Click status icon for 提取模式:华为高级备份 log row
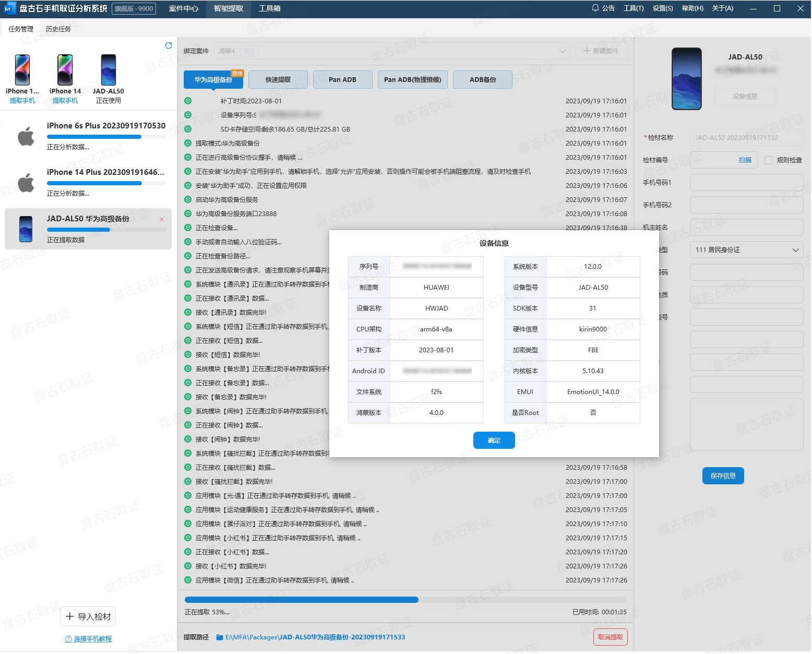 click(x=188, y=143)
